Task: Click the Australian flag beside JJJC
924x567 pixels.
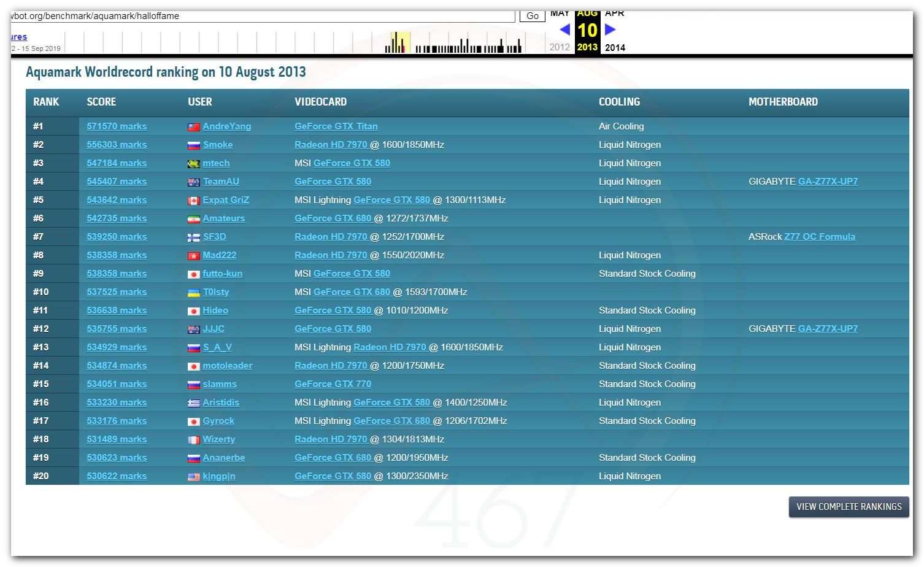Action: point(193,330)
